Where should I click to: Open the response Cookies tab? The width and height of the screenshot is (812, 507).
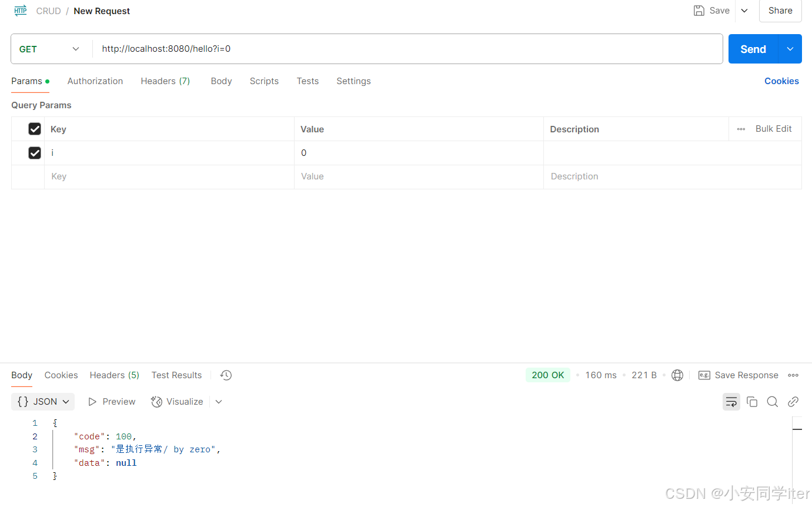point(61,375)
